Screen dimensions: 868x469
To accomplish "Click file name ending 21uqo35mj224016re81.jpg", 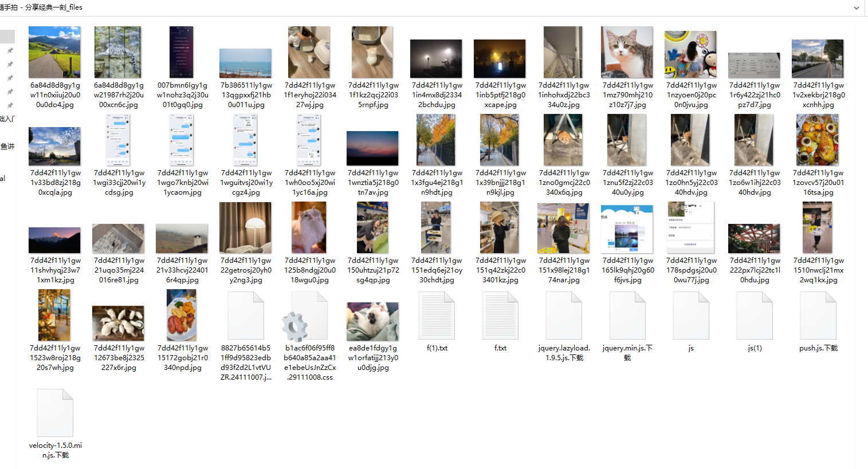I will (x=119, y=270).
